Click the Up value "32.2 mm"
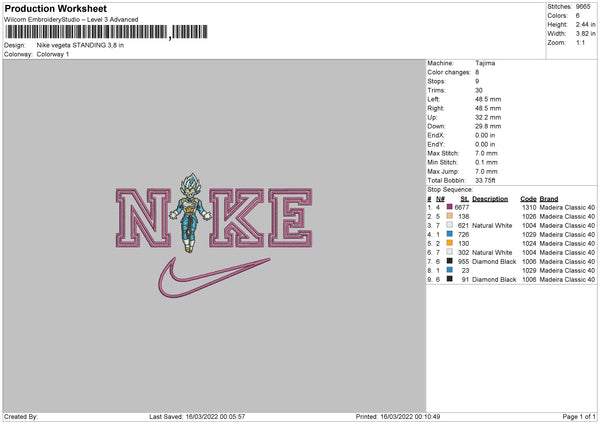 tap(488, 117)
